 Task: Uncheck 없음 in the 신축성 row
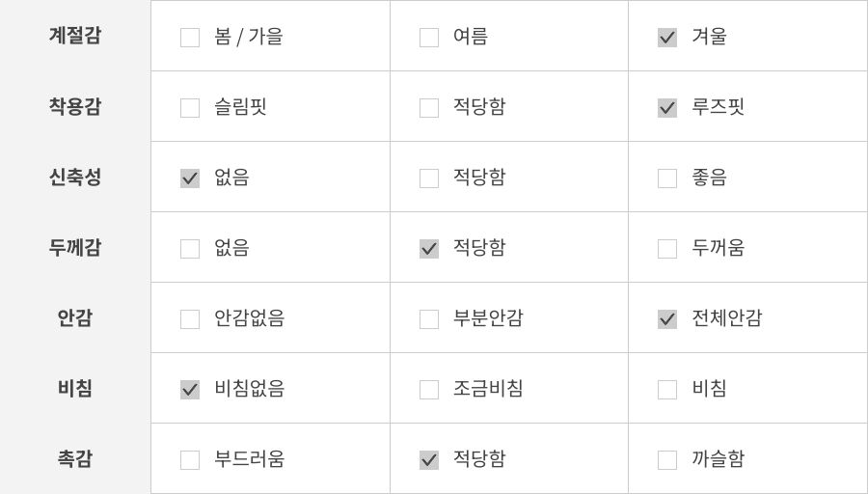click(x=190, y=178)
